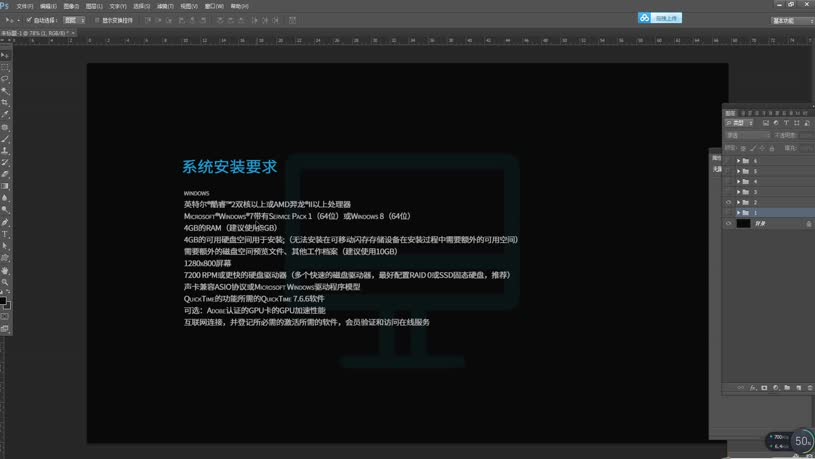815x459 pixels.
Task: Hide the background layer eye icon
Action: pos(728,224)
